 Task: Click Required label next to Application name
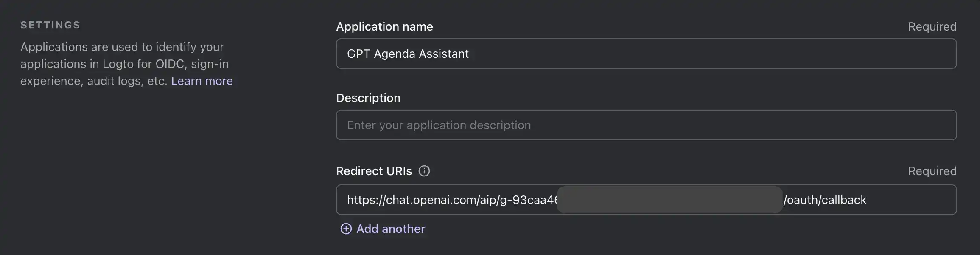click(x=932, y=26)
